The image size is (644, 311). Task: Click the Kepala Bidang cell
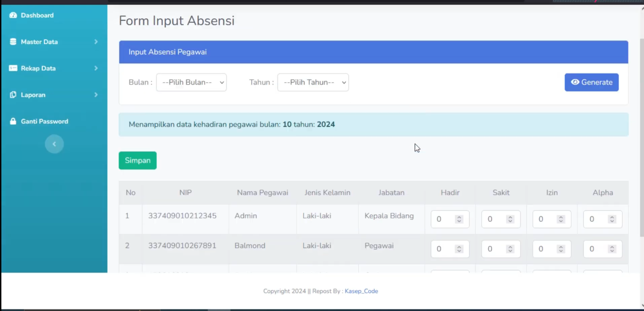click(x=391, y=219)
